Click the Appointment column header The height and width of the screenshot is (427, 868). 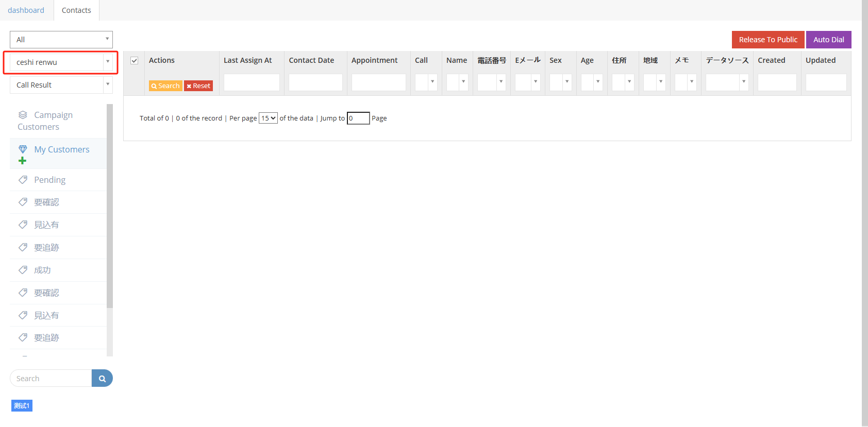click(x=375, y=60)
